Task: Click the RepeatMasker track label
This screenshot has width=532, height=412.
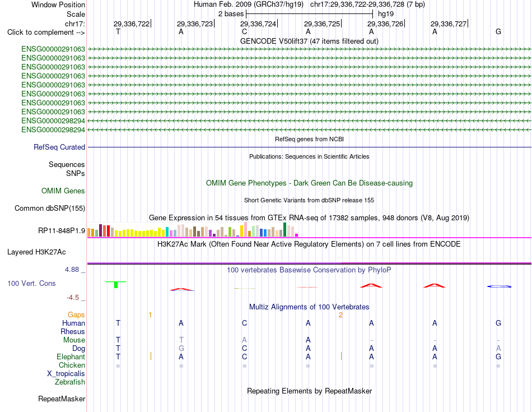Action: [x=62, y=399]
